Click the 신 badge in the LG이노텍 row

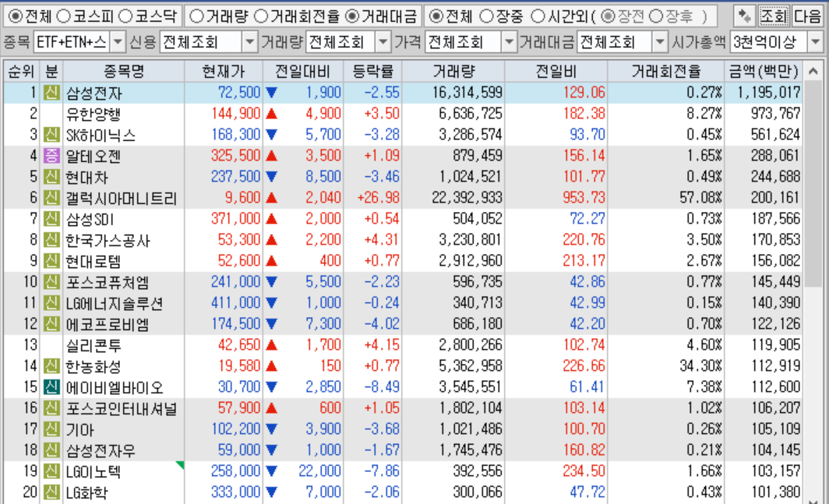[x=51, y=471]
